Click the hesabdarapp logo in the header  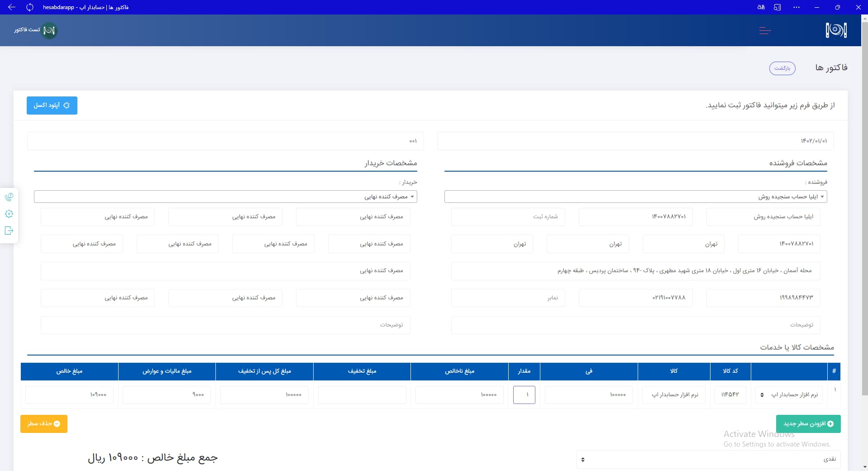[837, 30]
